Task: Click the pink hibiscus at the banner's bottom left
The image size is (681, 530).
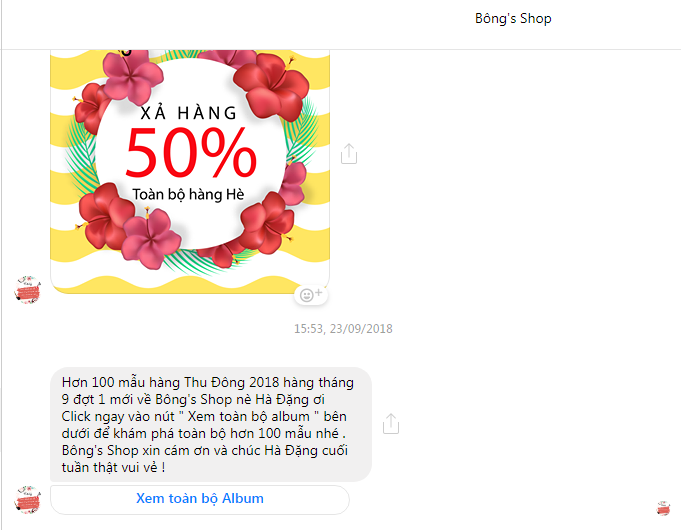Action: [x=150, y=239]
